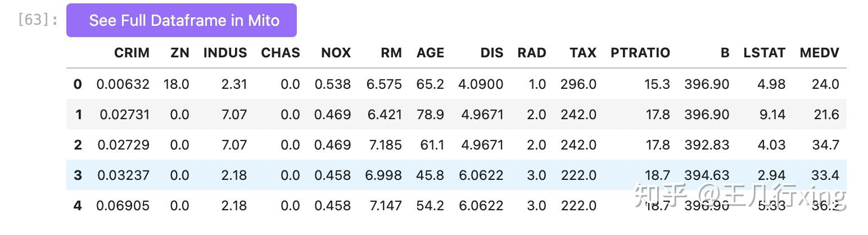This screenshot has width=868, height=235.
Task: Click the NOX column header
Action: pos(336,53)
